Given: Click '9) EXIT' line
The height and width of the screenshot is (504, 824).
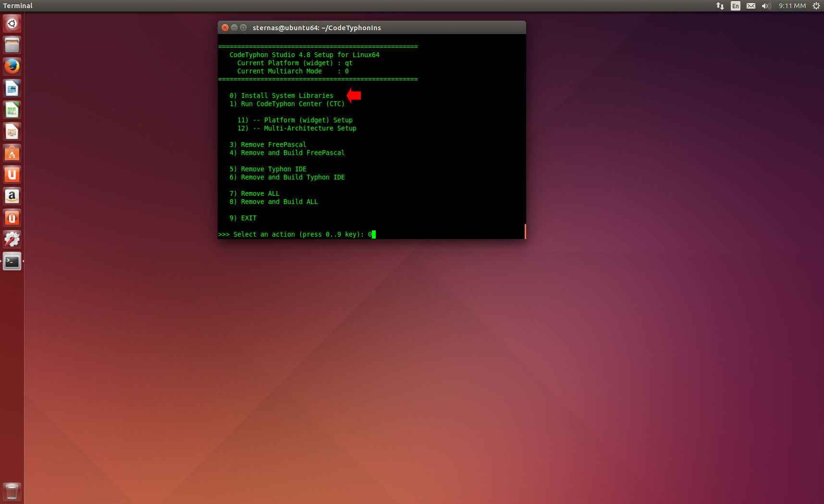Looking at the screenshot, I should click(x=243, y=218).
